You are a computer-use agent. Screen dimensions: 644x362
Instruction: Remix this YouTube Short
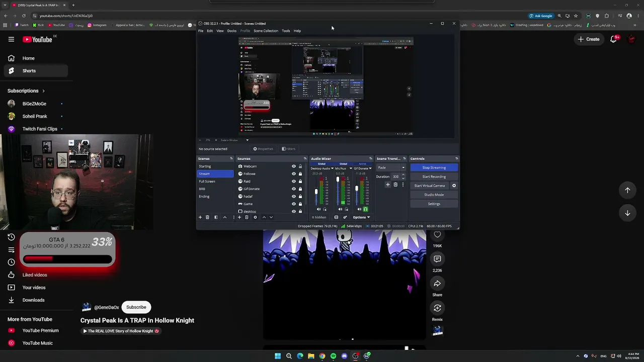437,308
